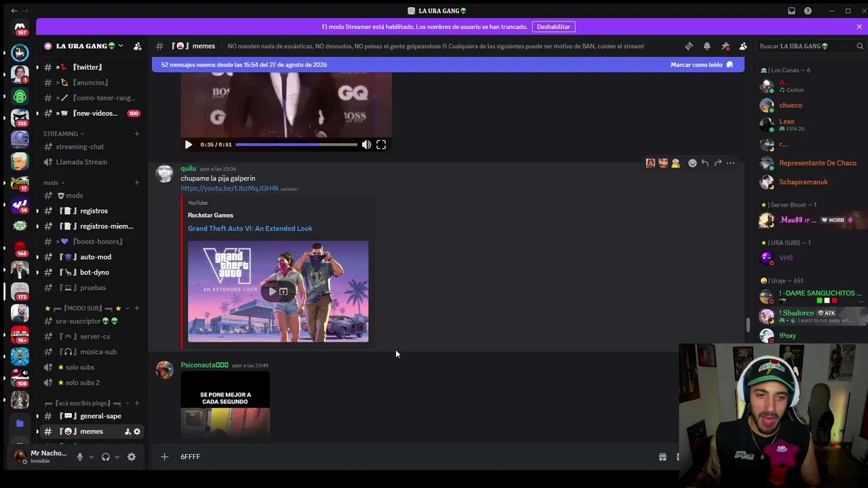The width and height of the screenshot is (868, 488).
Task: Open the inbox icon in title bar
Action: click(x=791, y=11)
